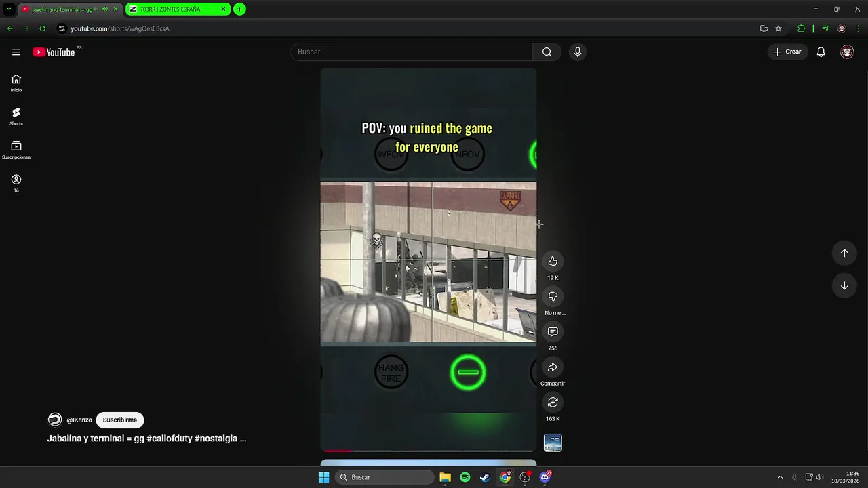Open the YouTube account avatar menu
Screen dimensions: 868x488
click(847, 52)
